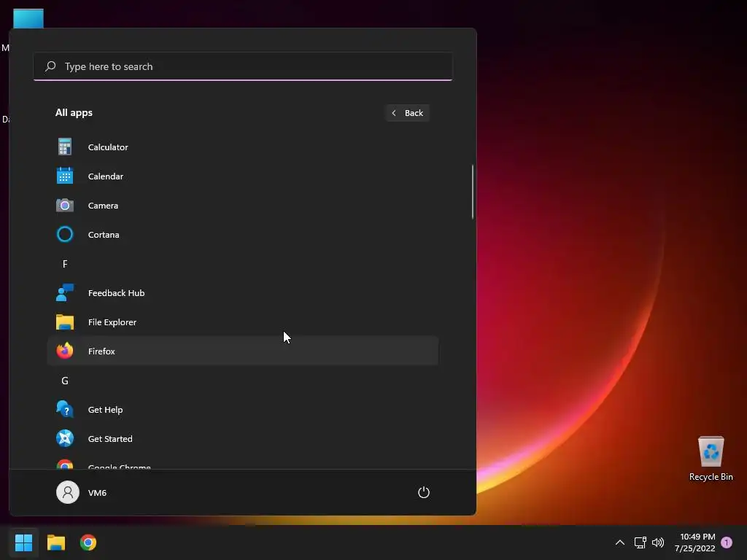Click the VM6 user avatar icon
The image size is (747, 560).
[x=68, y=492]
